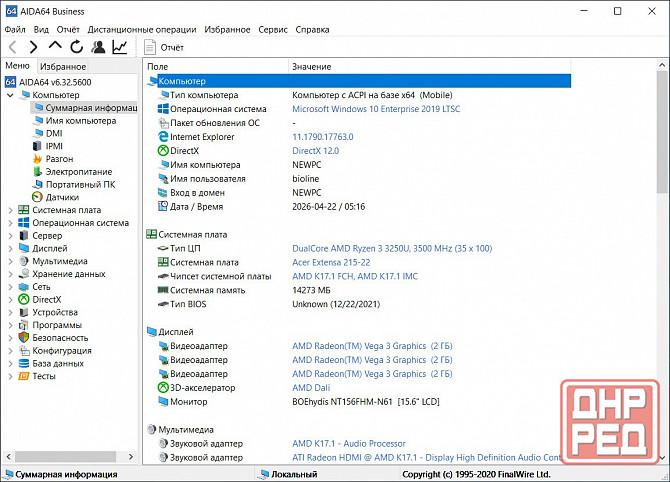670x482 pixels.
Task: Open the 11.1790.17763.0 version link
Action: 323,137
